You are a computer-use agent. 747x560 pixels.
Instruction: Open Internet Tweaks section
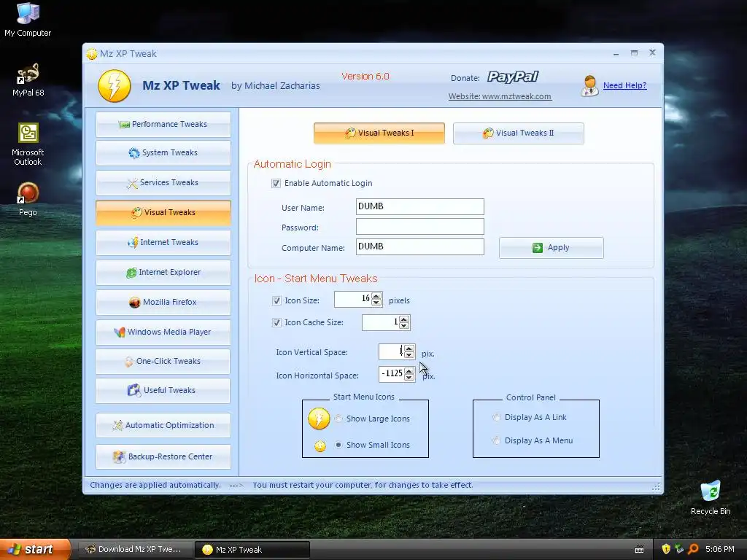click(x=163, y=242)
